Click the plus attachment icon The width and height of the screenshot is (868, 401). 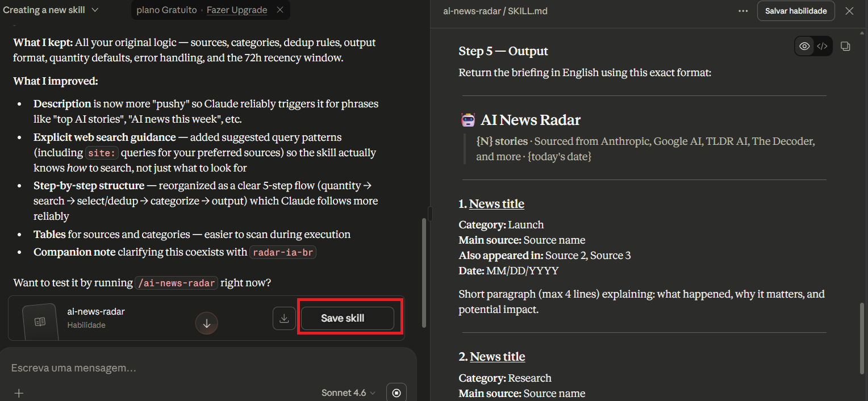pyautogui.click(x=19, y=393)
